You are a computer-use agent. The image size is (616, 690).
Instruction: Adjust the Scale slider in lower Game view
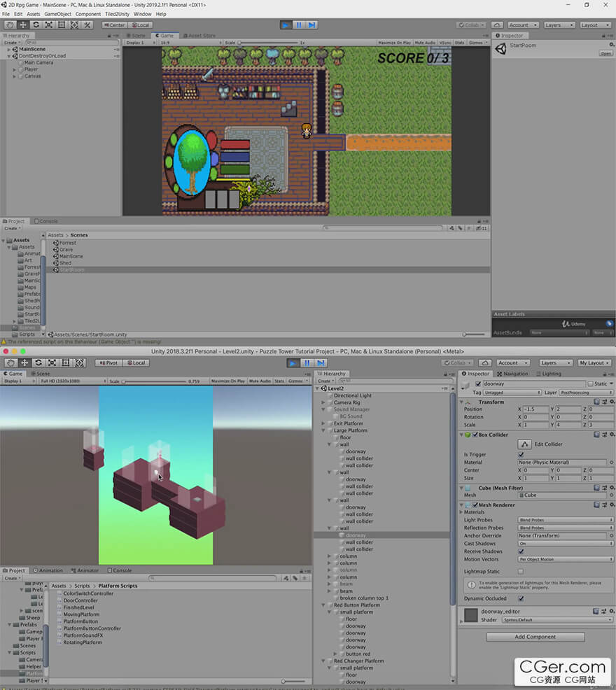154,381
